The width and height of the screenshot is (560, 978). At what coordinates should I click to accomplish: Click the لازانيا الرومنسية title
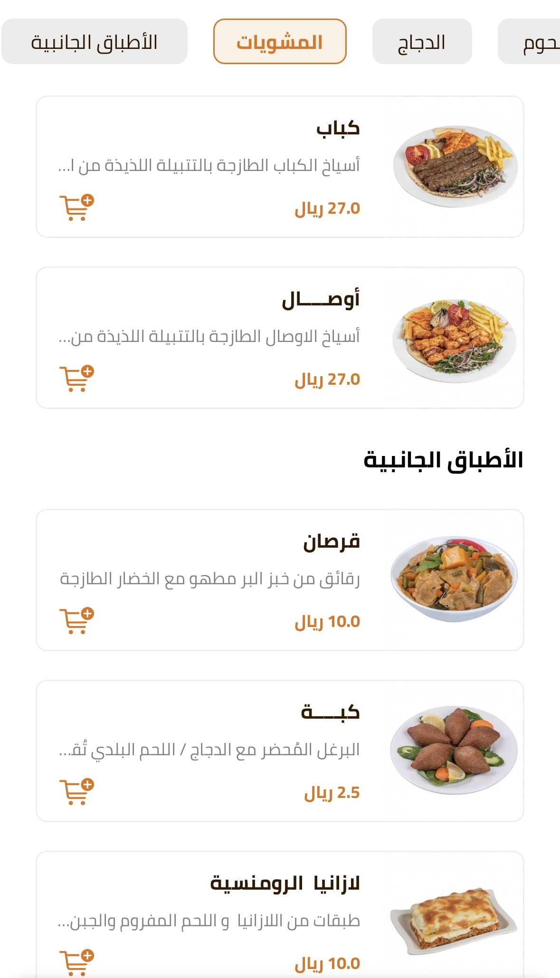click(285, 883)
